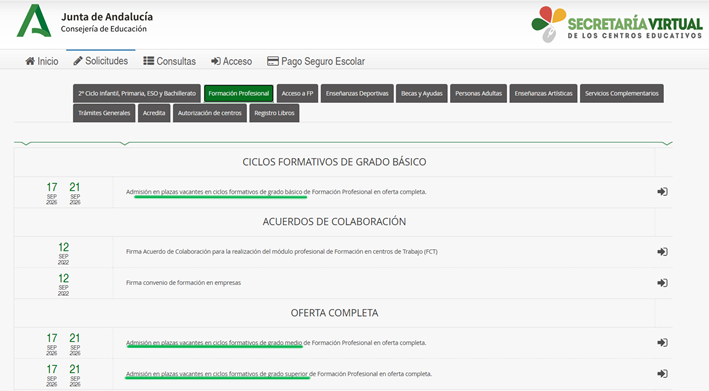Select Enseñanzas Artísticas category
The image size is (709, 391).
[544, 94]
